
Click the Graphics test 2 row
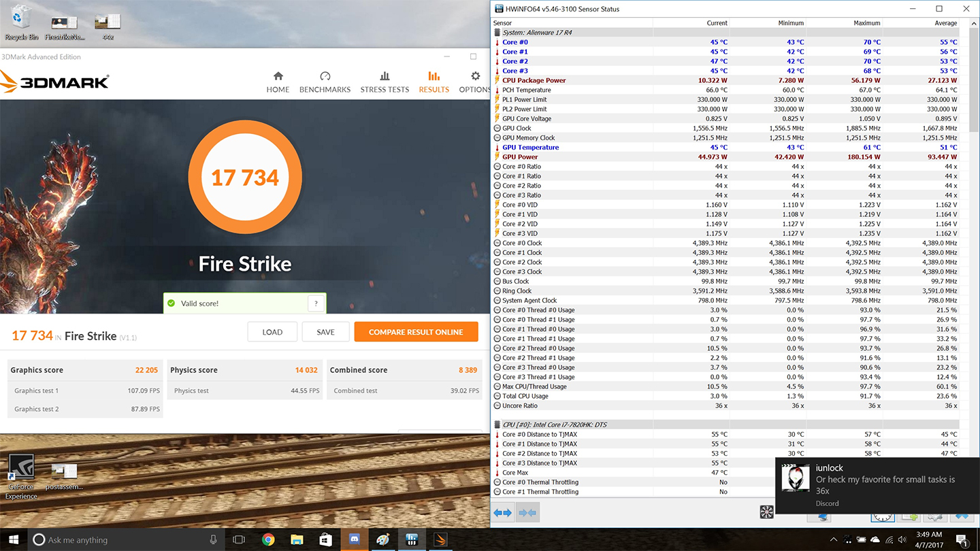86,409
